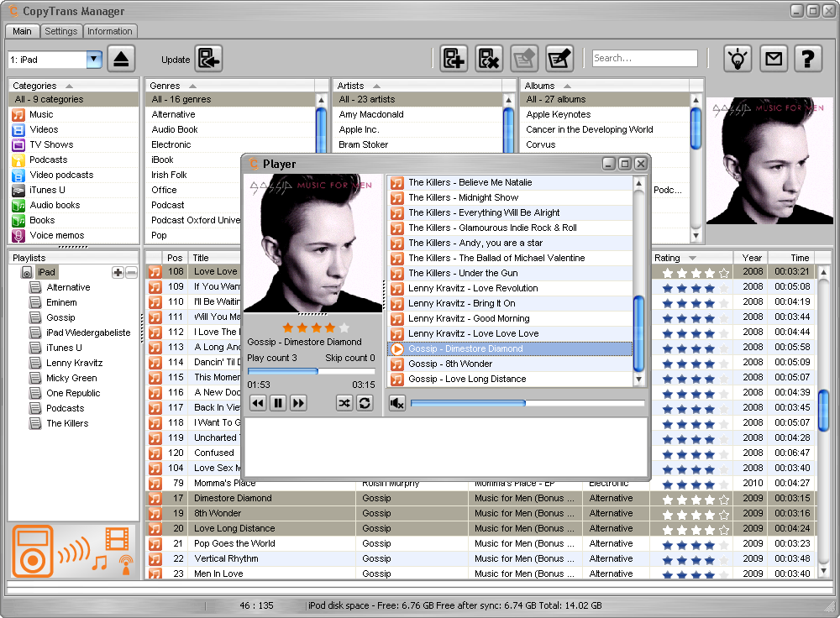
Task: Skip to next track in Player
Action: (298, 403)
